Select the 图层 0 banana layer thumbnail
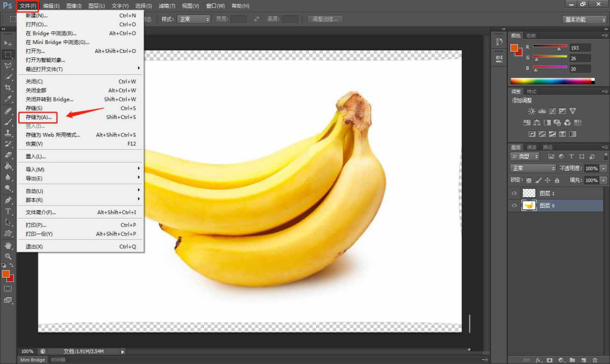 click(x=529, y=206)
